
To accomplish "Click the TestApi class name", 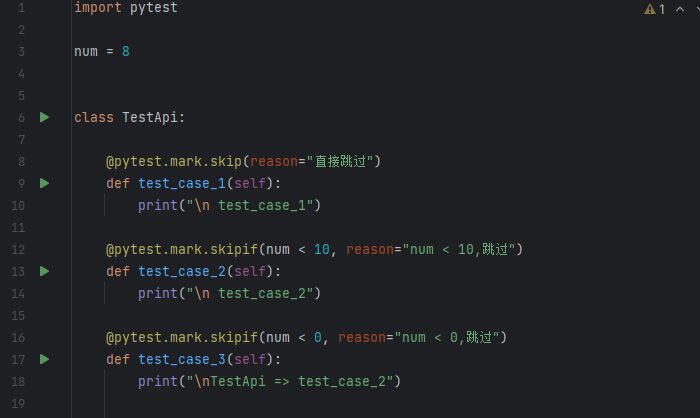I will (150, 117).
